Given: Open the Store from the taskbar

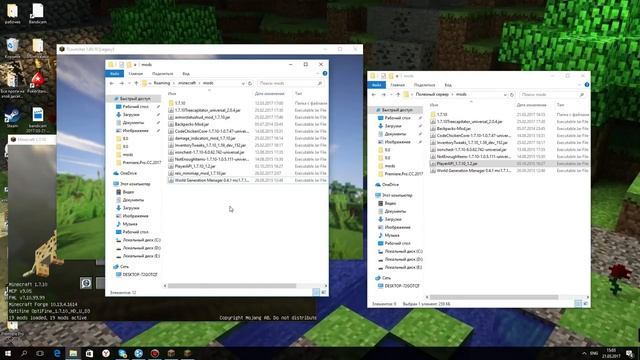Looking at the screenshot, I should tap(89, 353).
